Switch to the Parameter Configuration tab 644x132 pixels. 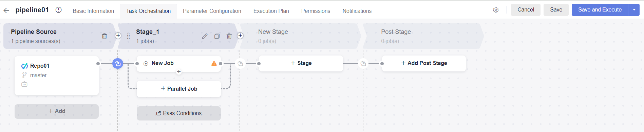click(x=212, y=11)
